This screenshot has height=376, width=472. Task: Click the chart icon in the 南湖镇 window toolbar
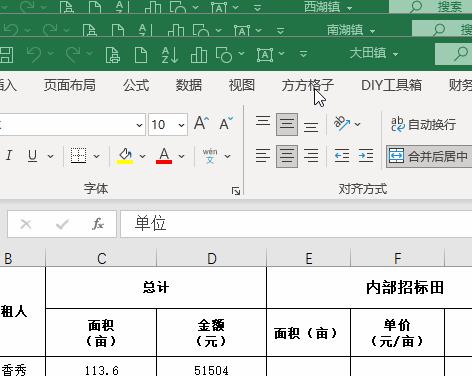[176, 31]
